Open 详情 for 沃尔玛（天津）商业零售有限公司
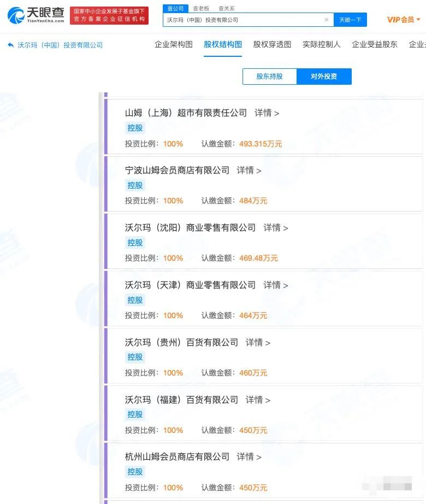 click(x=275, y=285)
